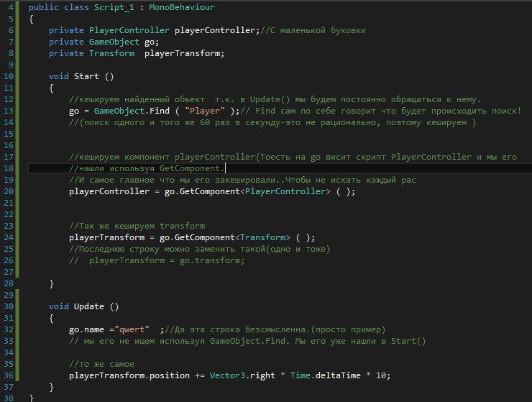Screen dimensions: 532x402
Task: Click line number 30 in the gutter
Action: (9, 306)
